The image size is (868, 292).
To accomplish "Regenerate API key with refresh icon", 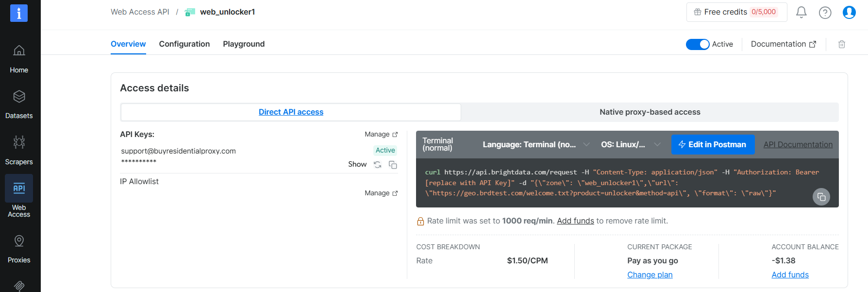I will point(377,165).
